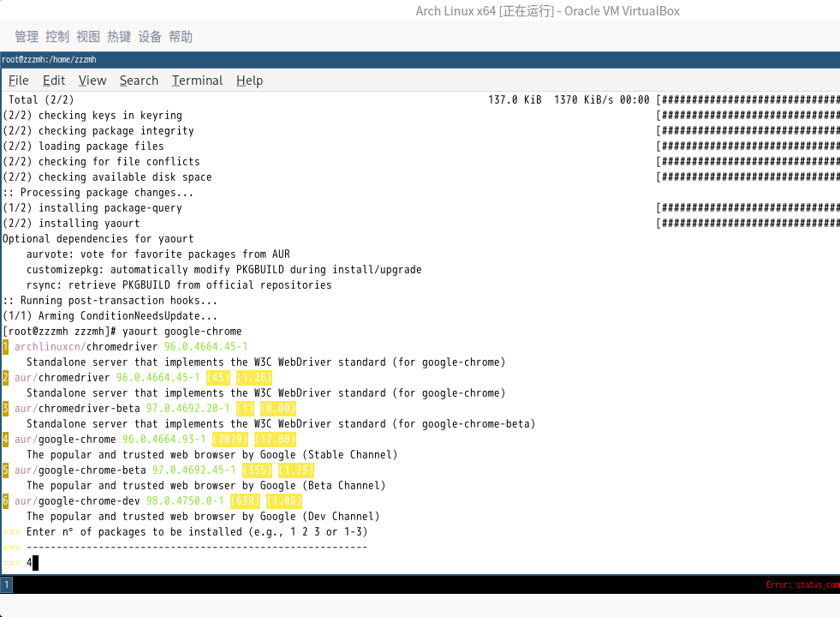This screenshot has width=840, height=617.
Task: Click 'checking package integrity' line
Action: click(98, 131)
